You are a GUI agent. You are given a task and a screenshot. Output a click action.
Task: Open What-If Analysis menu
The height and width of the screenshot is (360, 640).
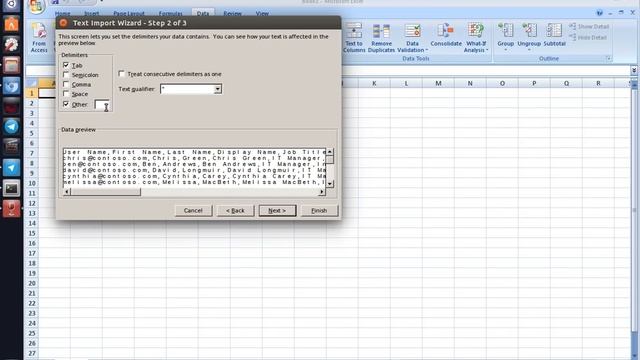(476, 38)
